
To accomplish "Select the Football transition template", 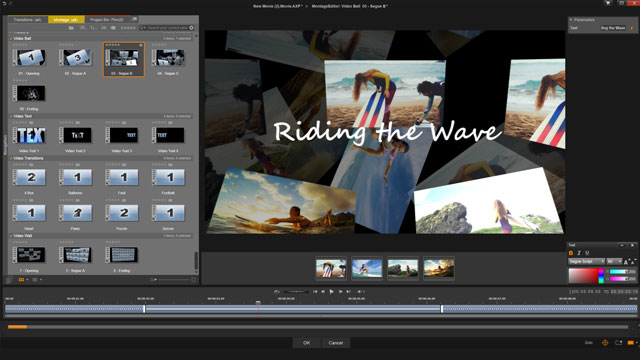I will click(x=168, y=178).
